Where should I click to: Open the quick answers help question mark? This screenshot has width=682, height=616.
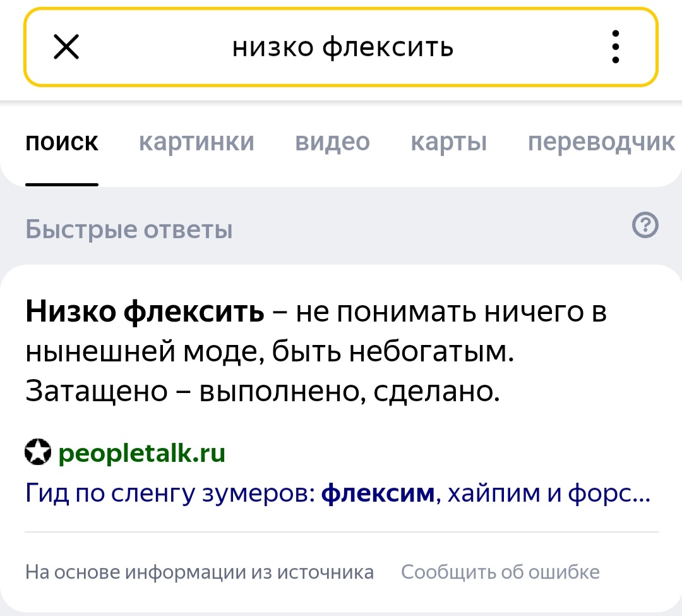coord(645,225)
